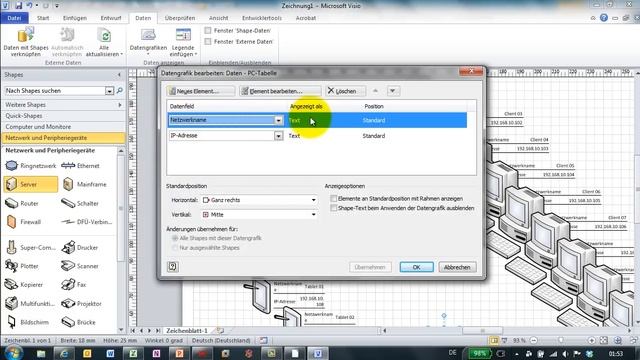
Task: Expand 'Weitere Shapes' submenu
Action: (x=120, y=105)
